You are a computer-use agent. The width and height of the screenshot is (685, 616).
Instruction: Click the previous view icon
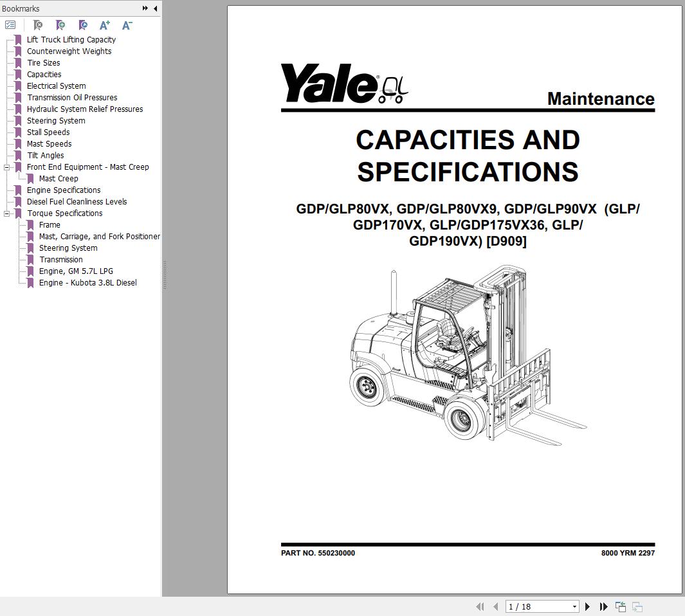(x=620, y=606)
